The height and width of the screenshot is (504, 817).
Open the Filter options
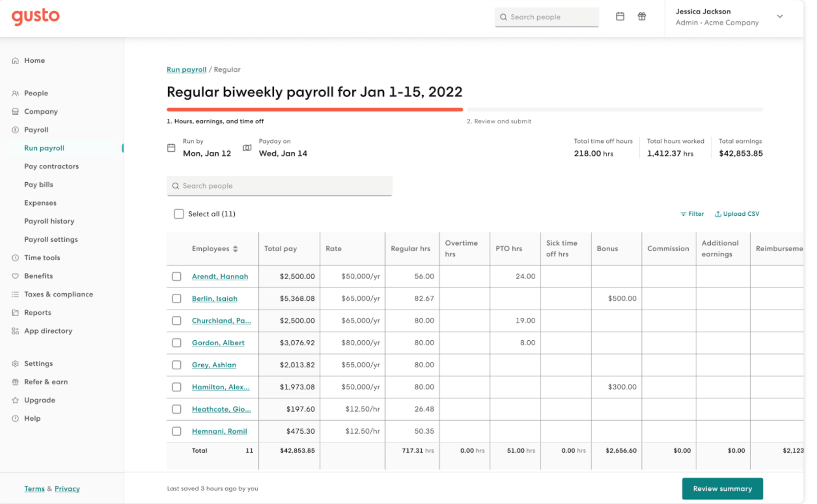[692, 214]
